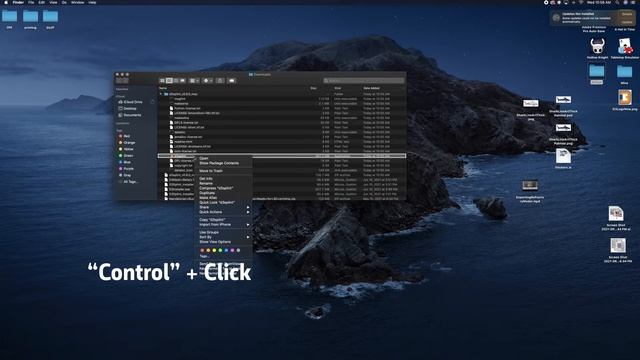The height and width of the screenshot is (360, 640).
Task: Open the File menu in menu bar
Action: pyautogui.click(x=31, y=2)
